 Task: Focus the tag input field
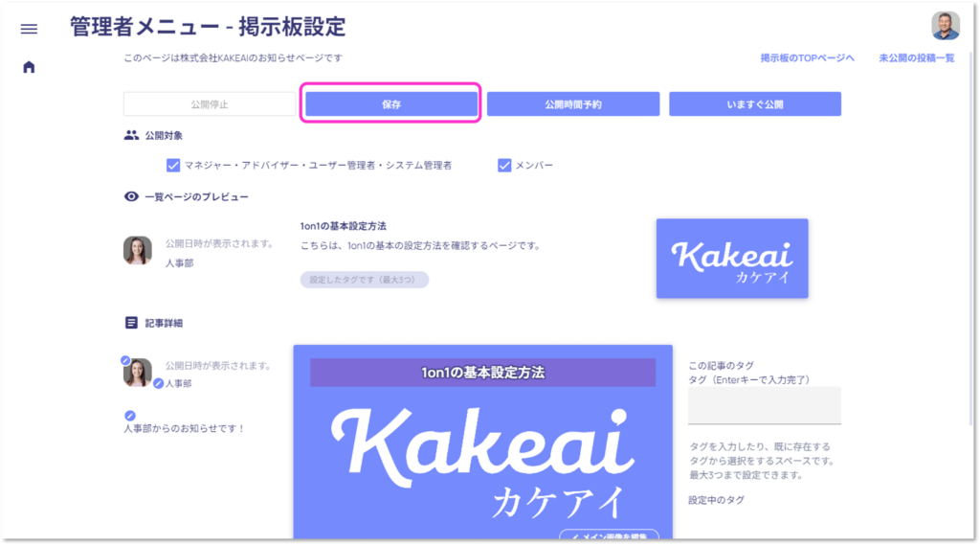tap(765, 405)
